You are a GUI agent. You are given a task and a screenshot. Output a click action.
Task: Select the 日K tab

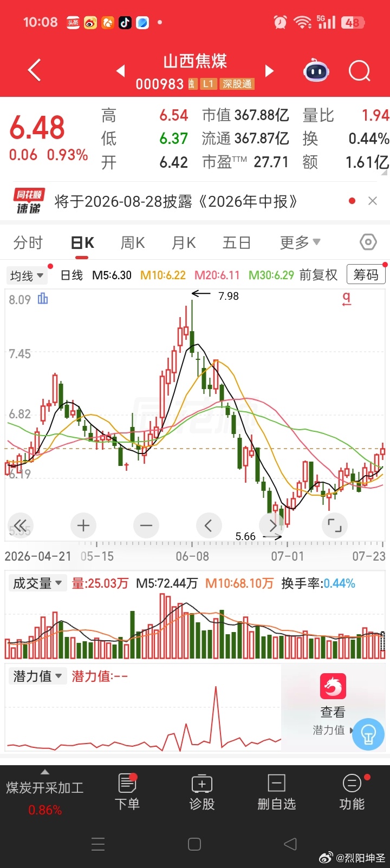click(x=83, y=242)
